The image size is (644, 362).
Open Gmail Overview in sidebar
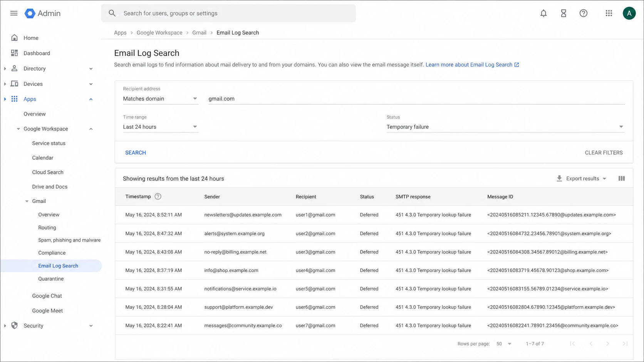pyautogui.click(x=49, y=215)
